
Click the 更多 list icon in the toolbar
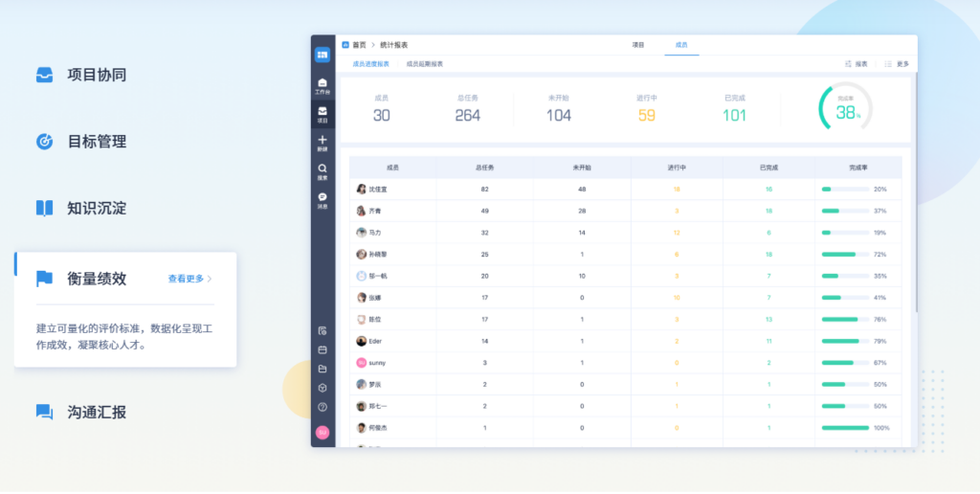point(888,64)
